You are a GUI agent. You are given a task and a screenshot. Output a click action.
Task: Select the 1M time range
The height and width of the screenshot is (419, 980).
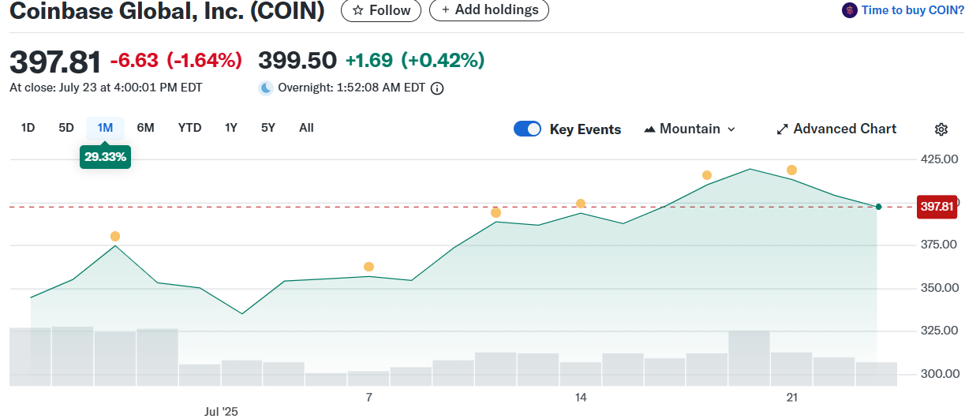click(x=105, y=128)
